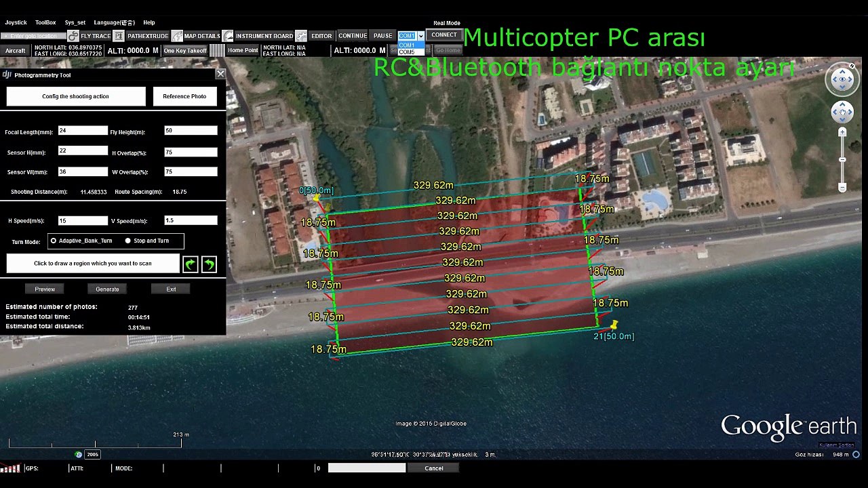The height and width of the screenshot is (488, 868).
Task: Click the zoom-out minus icon below the zoom slider
Action: click(x=842, y=187)
